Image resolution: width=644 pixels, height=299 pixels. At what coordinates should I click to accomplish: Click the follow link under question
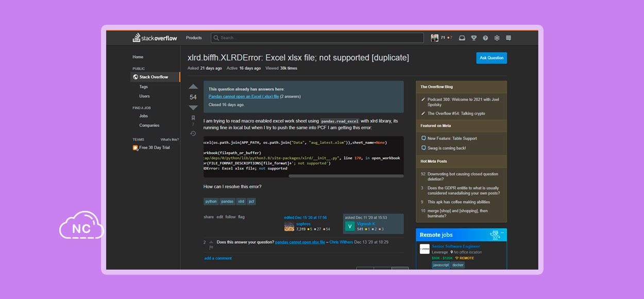(x=230, y=217)
